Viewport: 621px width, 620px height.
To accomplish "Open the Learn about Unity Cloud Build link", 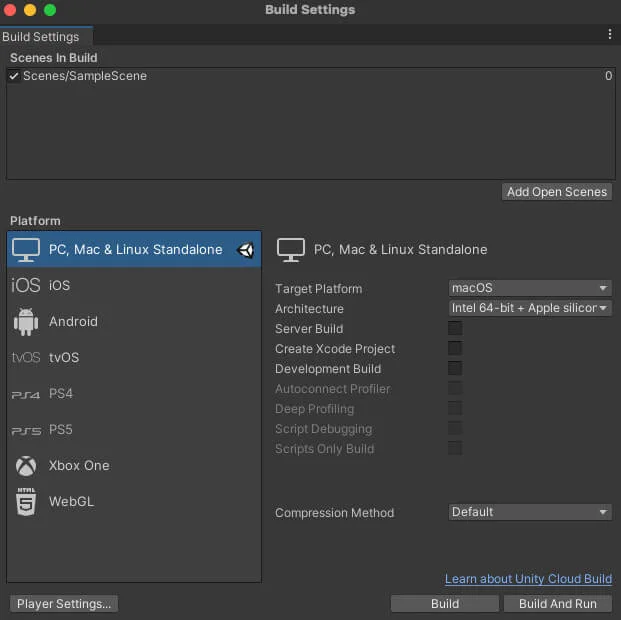I will point(528,579).
